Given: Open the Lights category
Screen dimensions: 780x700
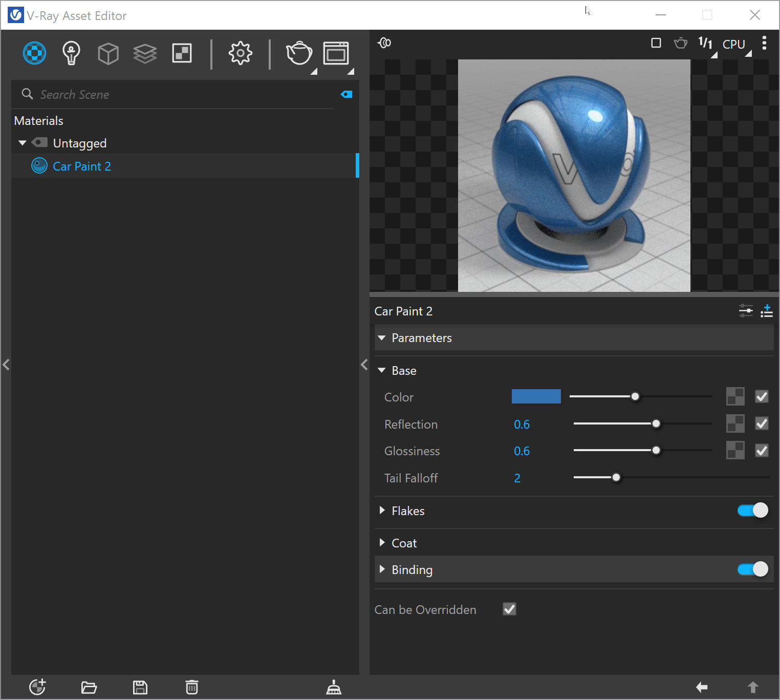Looking at the screenshot, I should (71, 53).
